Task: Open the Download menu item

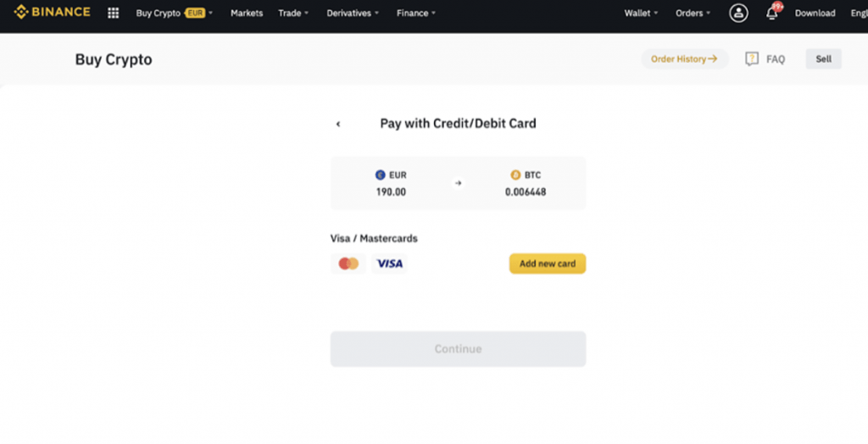Action: point(815,14)
